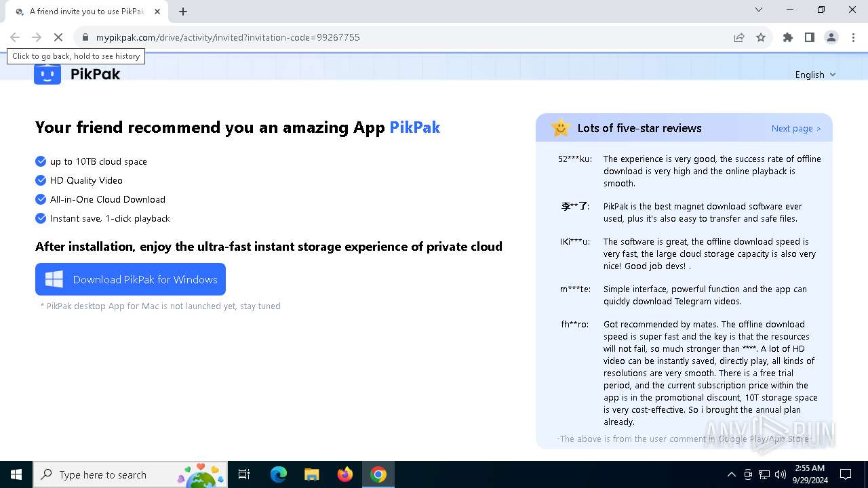Click the checkmark beside Instant save
Screen dimensions: 868x488
(41, 218)
